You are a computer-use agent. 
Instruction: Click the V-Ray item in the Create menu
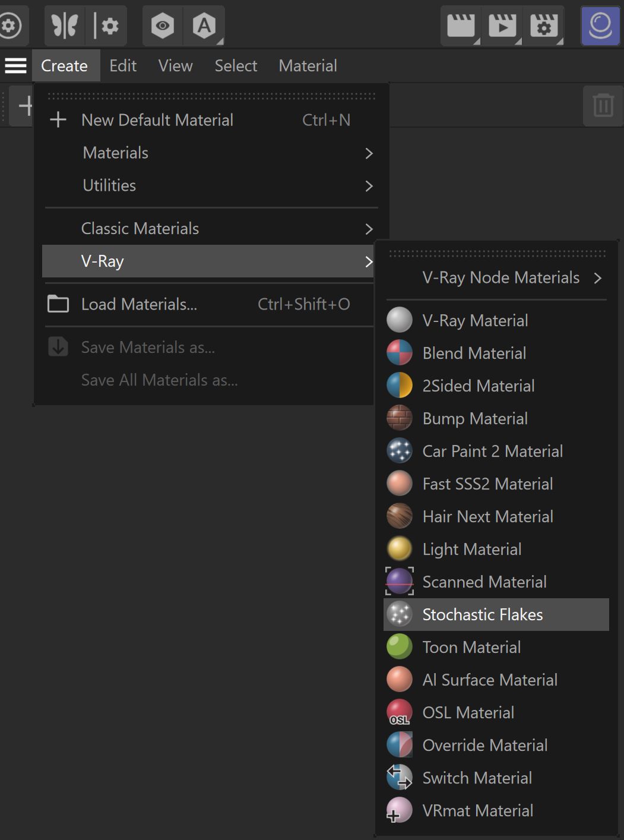click(x=208, y=261)
